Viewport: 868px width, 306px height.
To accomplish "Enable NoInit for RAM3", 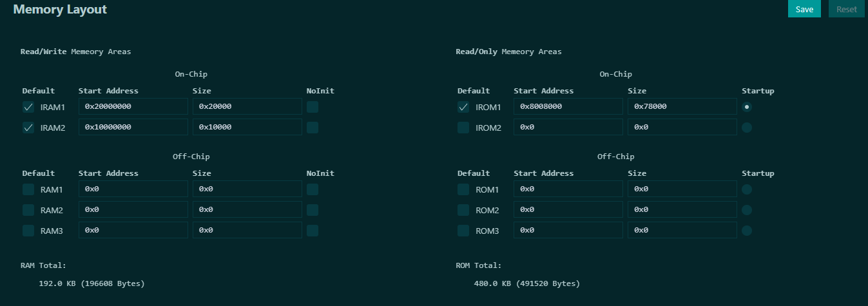I will point(313,231).
